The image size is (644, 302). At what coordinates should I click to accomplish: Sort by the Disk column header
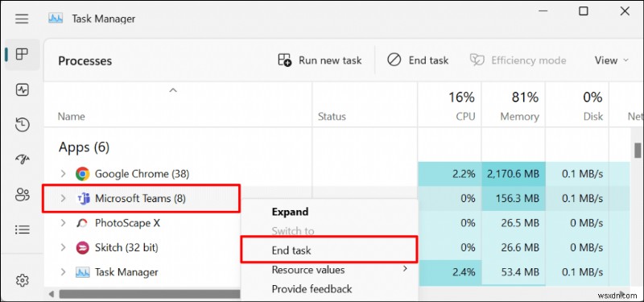click(593, 117)
